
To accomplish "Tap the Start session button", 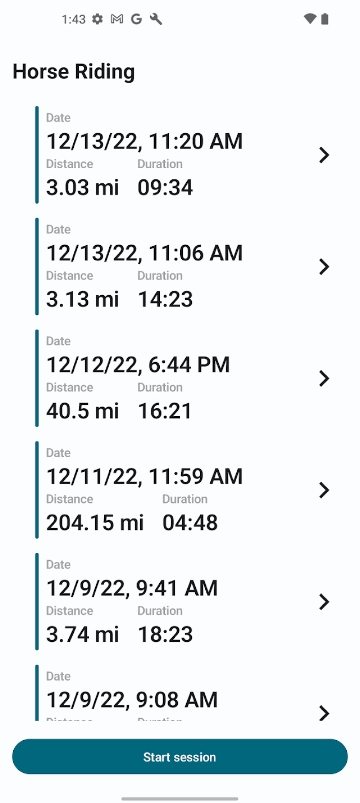I will 180,756.
